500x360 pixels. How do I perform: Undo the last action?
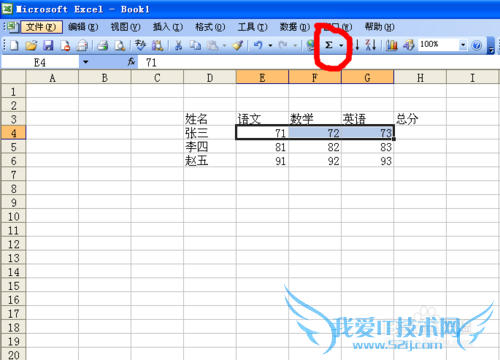pyautogui.click(x=258, y=45)
